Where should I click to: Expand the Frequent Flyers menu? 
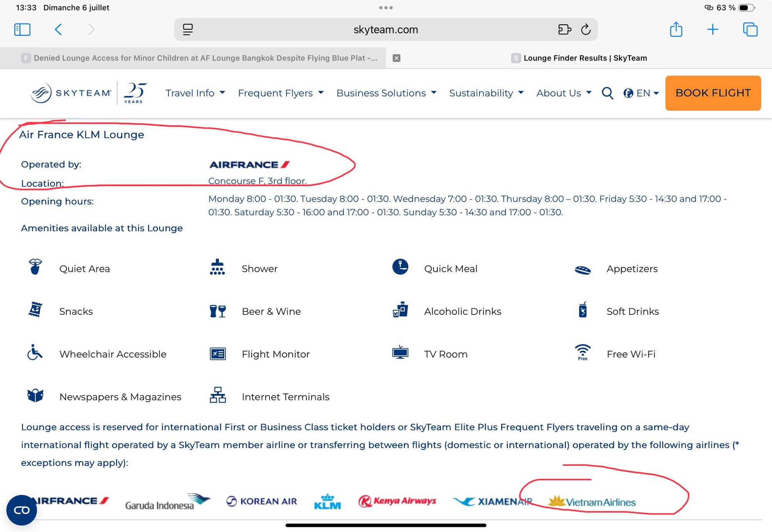[281, 93]
